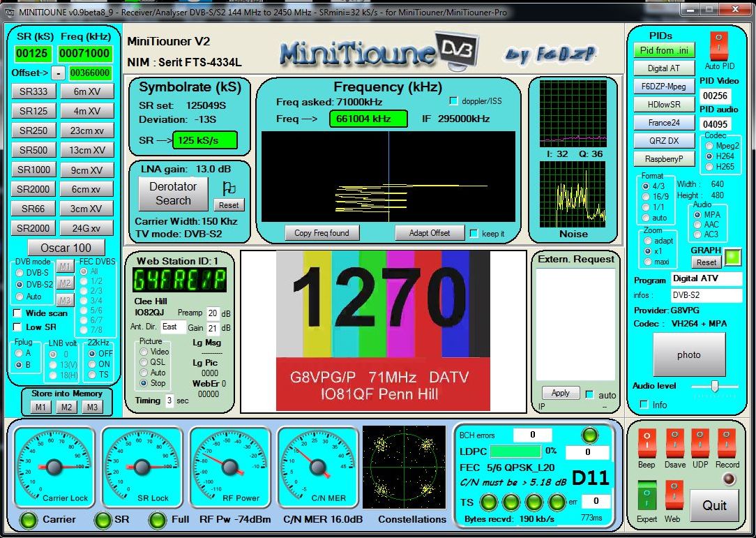Select Video picture radio button
The height and width of the screenshot is (538, 756).
(x=144, y=352)
